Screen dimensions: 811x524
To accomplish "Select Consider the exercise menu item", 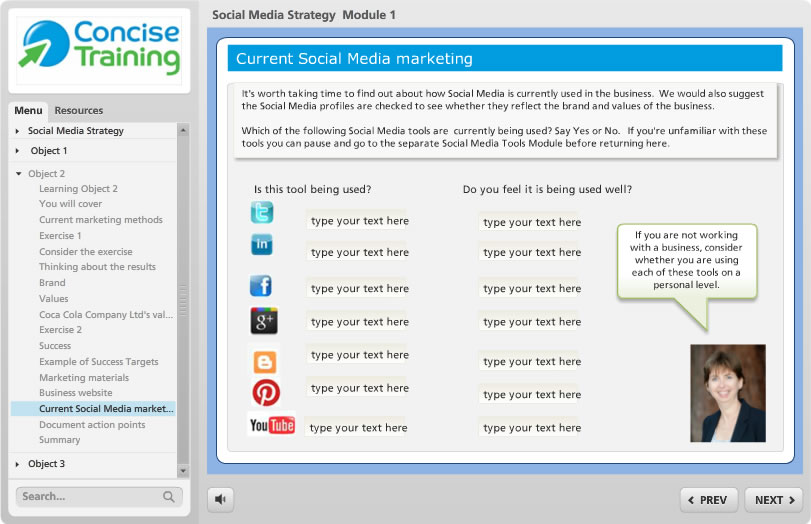I will [85, 252].
